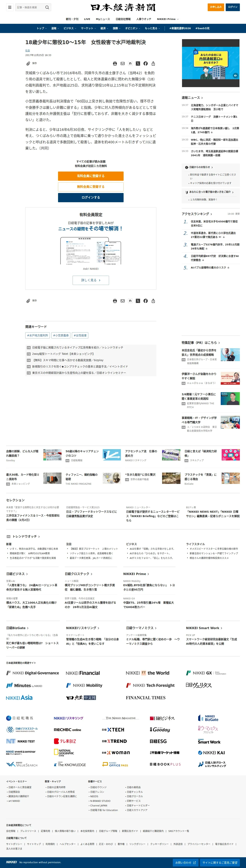Expand the 国際 navigation dropdown
This screenshot has width=246, height=868.
tap(116, 28)
